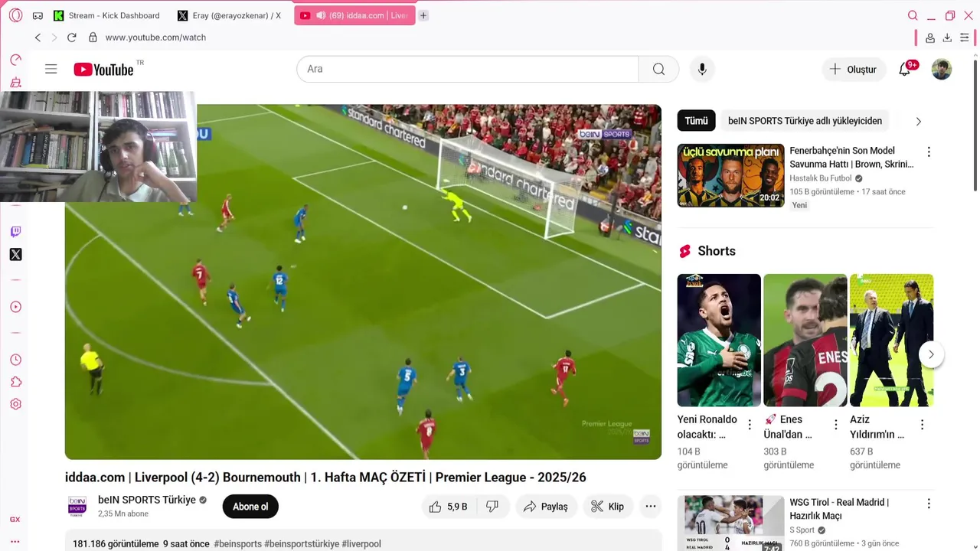The width and height of the screenshot is (980, 551).
Task: Click Oluştur create button
Action: [854, 69]
